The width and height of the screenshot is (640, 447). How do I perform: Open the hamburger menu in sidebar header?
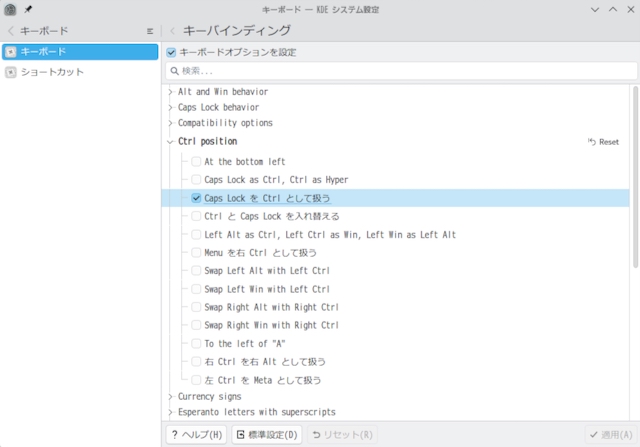point(150,31)
